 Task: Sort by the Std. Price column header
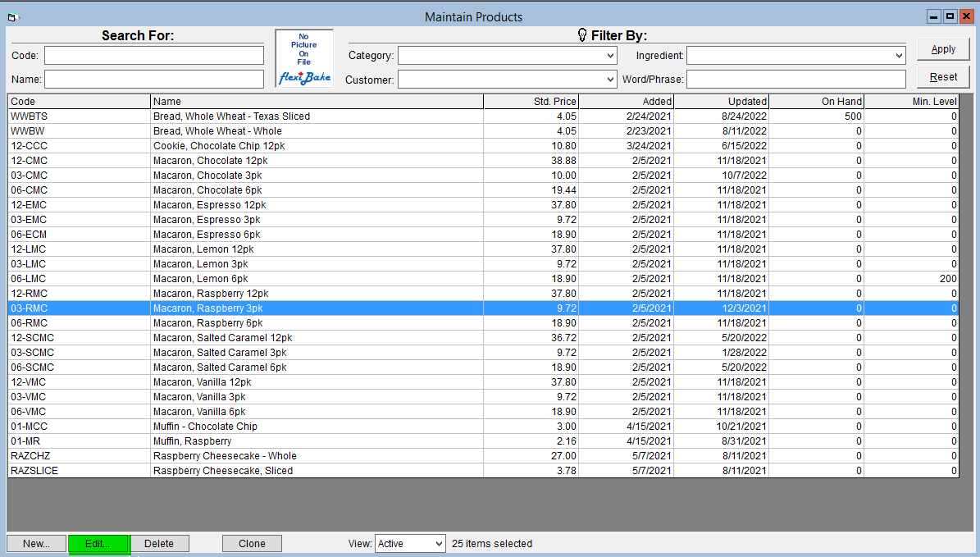tap(531, 101)
